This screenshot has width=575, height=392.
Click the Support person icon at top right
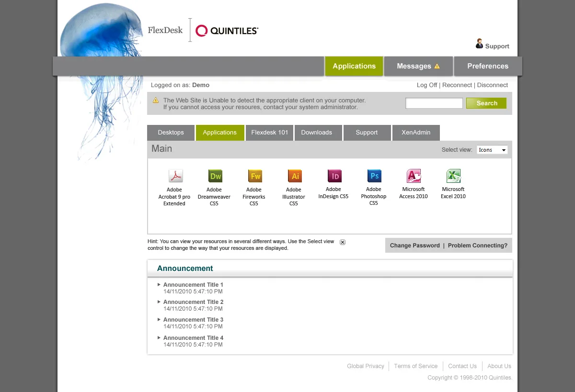[x=479, y=44]
